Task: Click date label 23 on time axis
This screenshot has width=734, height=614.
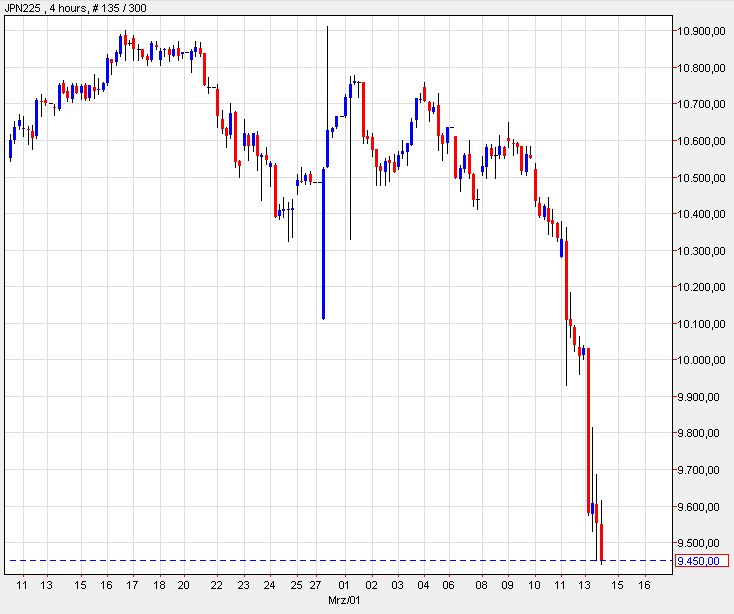Action: (243, 585)
